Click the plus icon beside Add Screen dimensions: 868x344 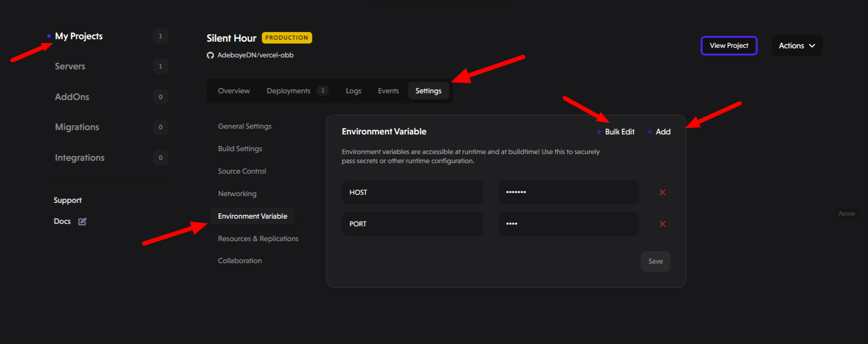click(x=650, y=132)
